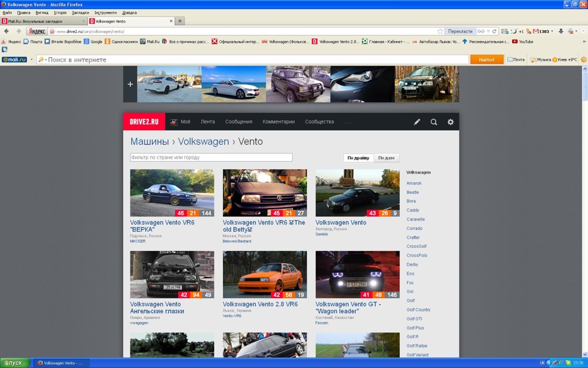Open Drive2 search magnifier icon

pyautogui.click(x=434, y=121)
